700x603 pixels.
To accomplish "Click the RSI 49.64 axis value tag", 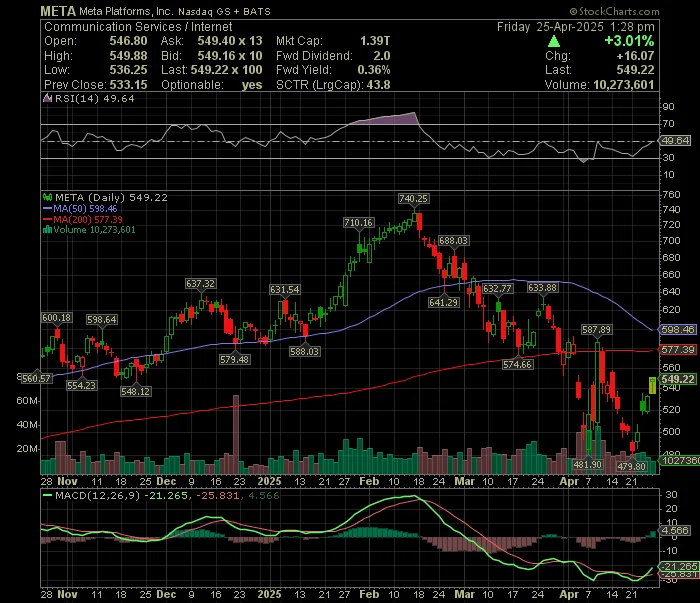I will 676,141.
